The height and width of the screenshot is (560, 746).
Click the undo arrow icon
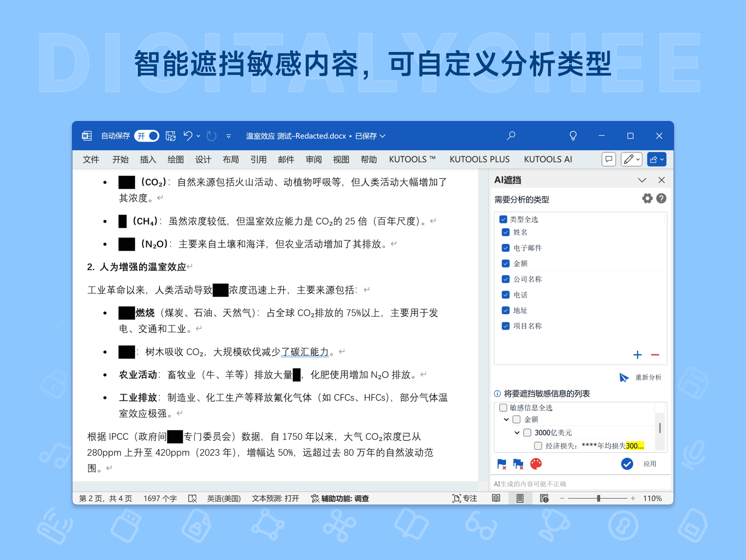(188, 136)
